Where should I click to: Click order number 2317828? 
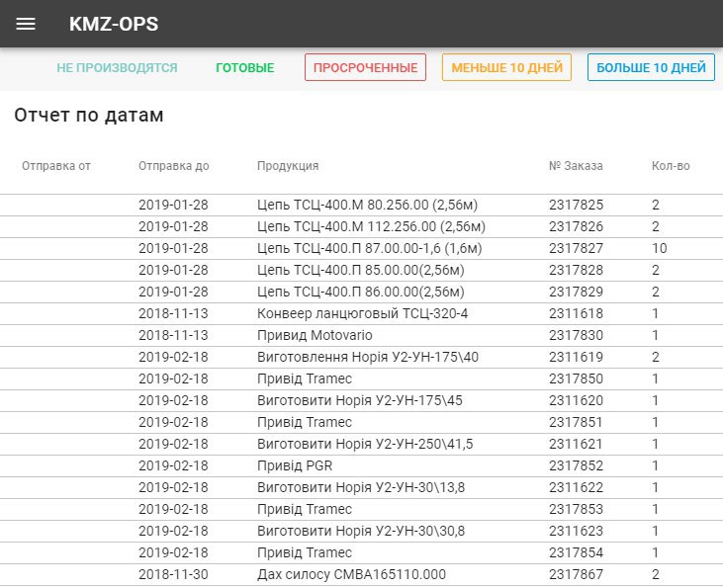[x=576, y=270]
